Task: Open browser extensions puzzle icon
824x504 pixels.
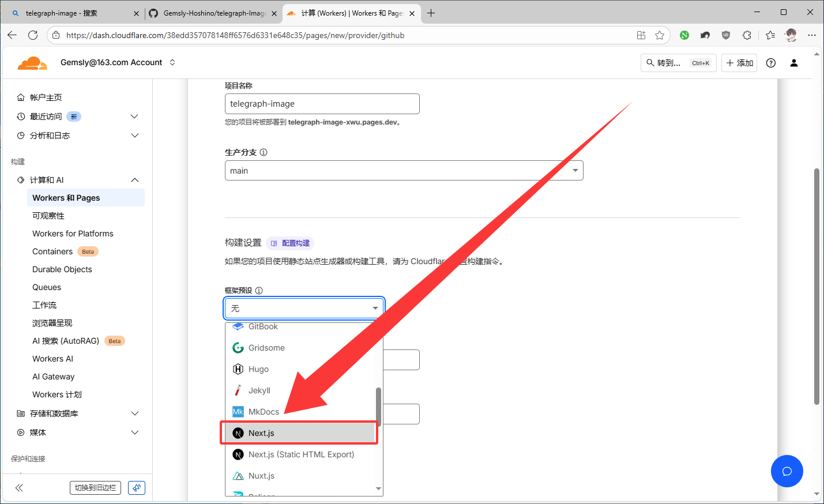Action: pos(747,35)
